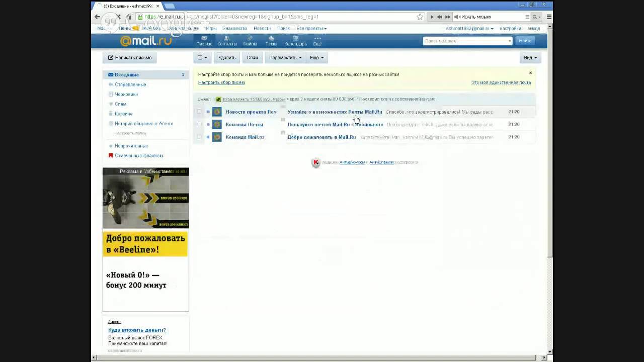This screenshot has height=362, width=644.
Task: Expand the Ещё toolbar dropdown
Action: [317, 58]
